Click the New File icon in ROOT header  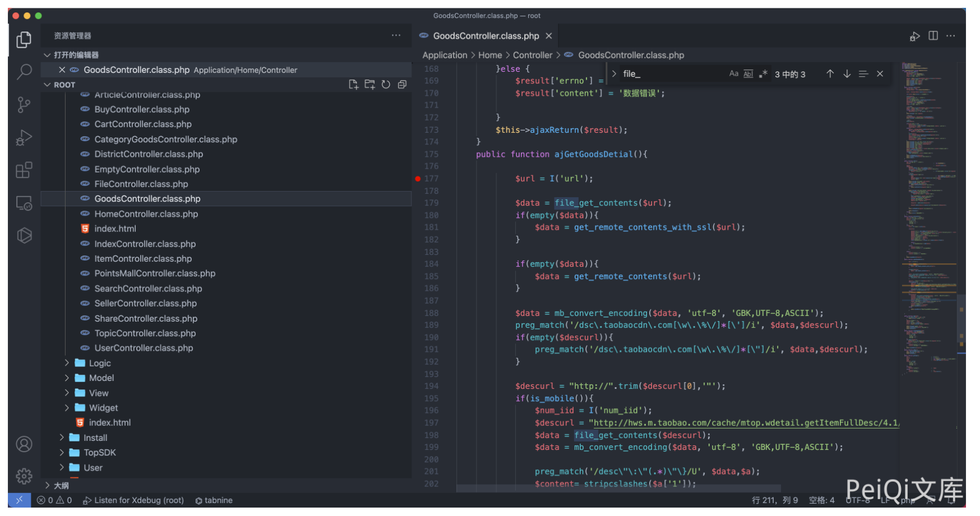click(353, 85)
